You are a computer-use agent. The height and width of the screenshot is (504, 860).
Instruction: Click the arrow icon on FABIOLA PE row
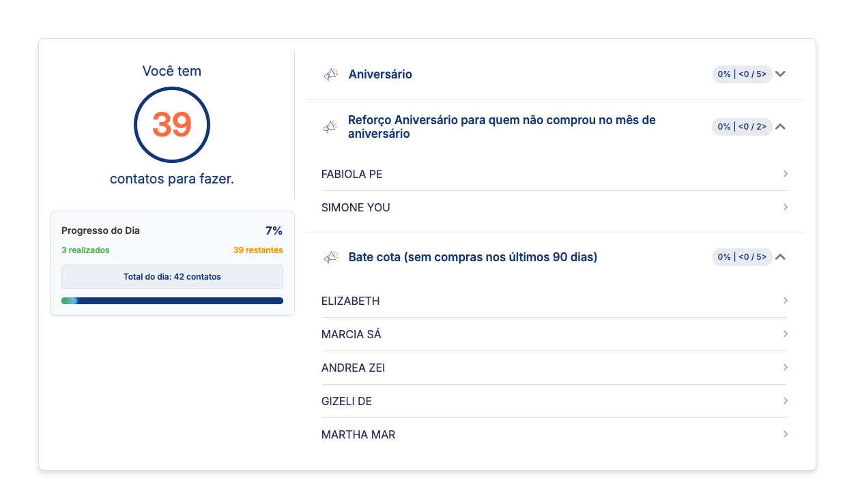click(786, 174)
